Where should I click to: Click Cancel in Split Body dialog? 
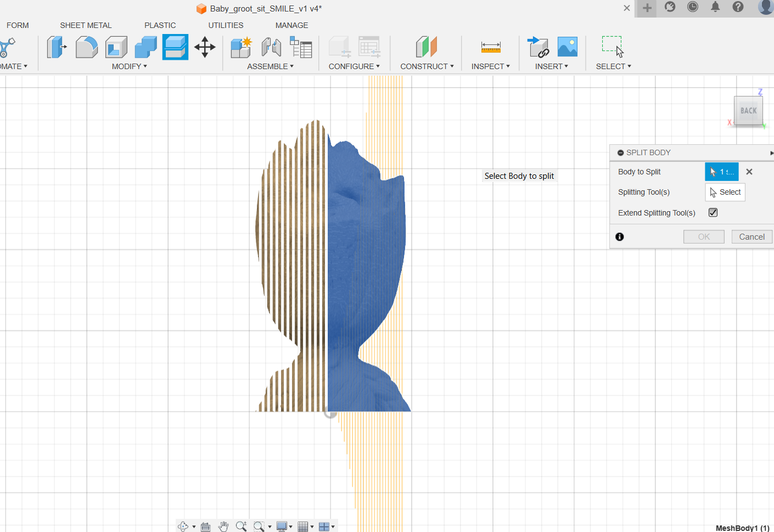pyautogui.click(x=752, y=237)
